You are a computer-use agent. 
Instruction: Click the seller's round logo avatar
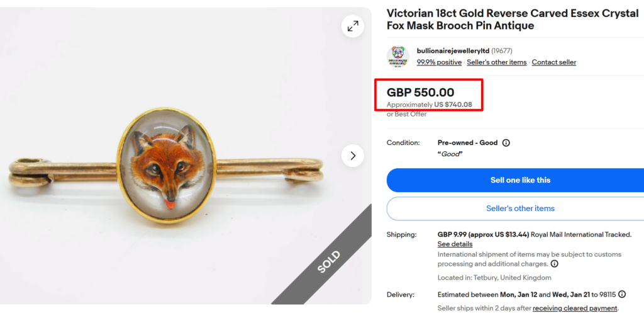(397, 57)
